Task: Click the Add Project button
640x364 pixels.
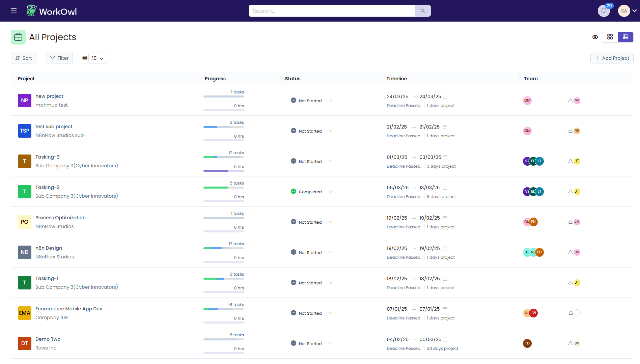Action: pos(612,58)
